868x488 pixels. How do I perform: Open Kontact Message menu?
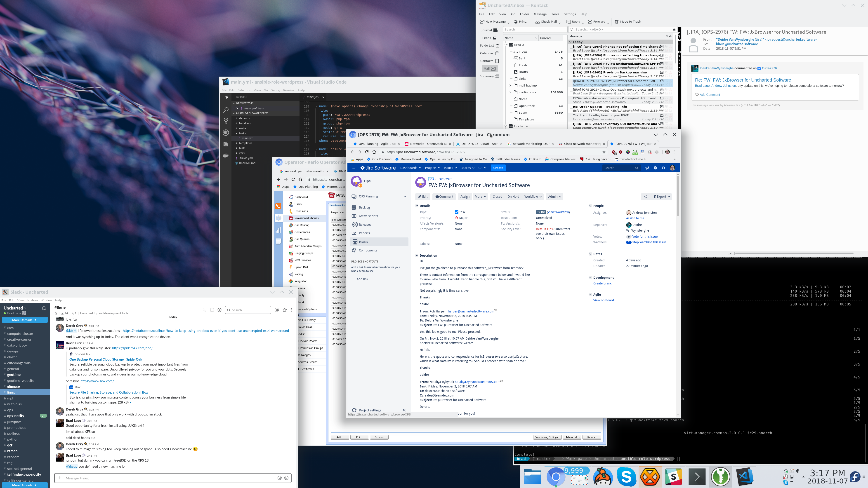pos(540,14)
